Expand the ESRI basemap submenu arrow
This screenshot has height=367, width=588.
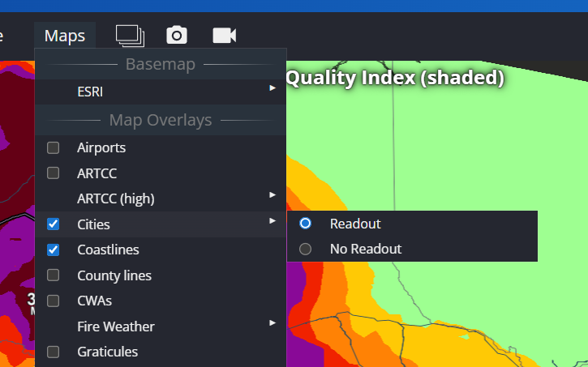273,88
